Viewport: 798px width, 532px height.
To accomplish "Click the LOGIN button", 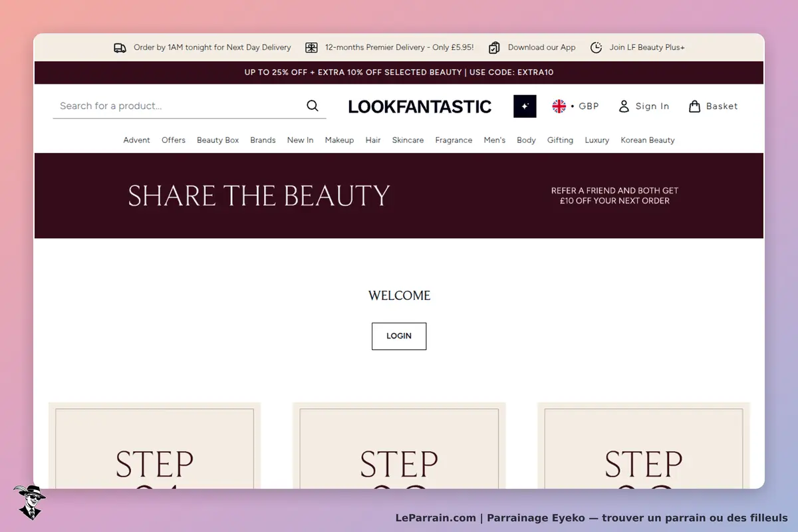I will click(x=399, y=336).
